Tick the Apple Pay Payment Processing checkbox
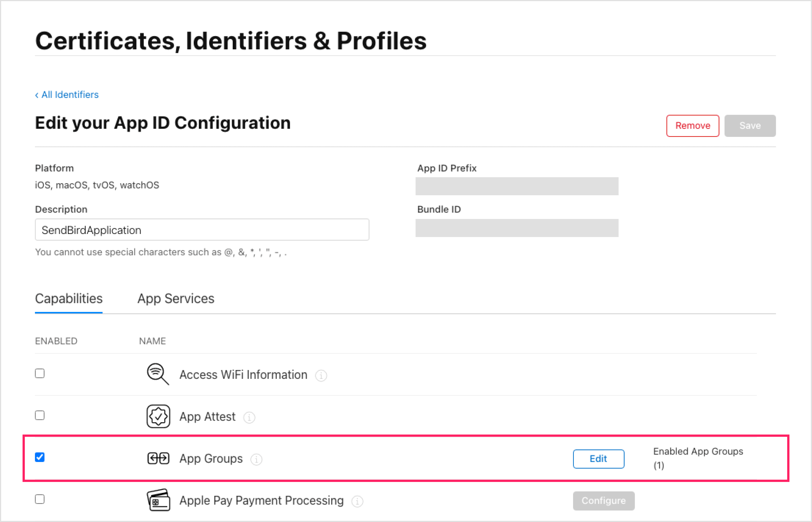Viewport: 812px width, 522px height. tap(40, 499)
